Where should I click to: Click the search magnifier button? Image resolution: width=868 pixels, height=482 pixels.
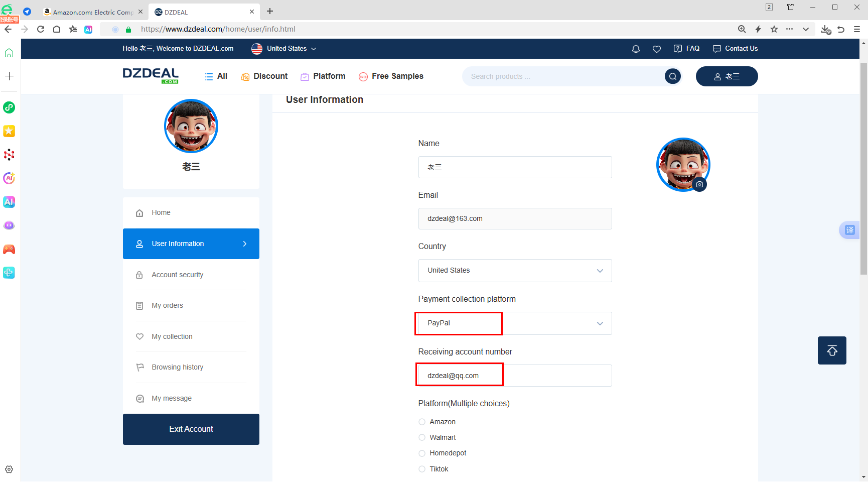(x=673, y=76)
